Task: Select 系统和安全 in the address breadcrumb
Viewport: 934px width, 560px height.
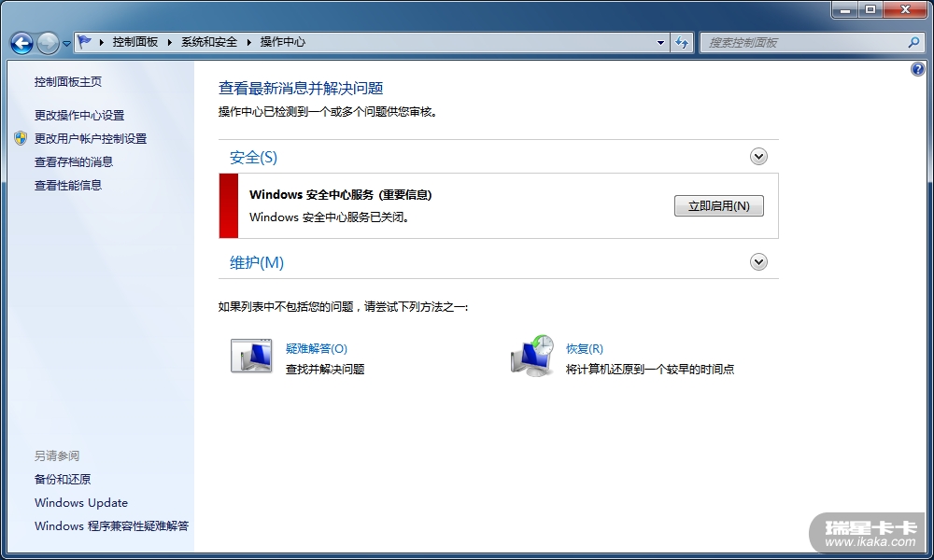Action: pyautogui.click(x=209, y=42)
